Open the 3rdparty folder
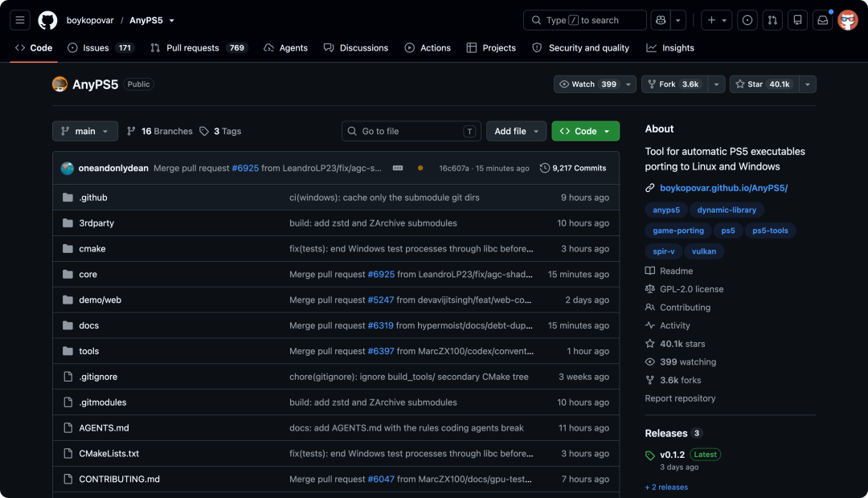 pyautogui.click(x=96, y=223)
